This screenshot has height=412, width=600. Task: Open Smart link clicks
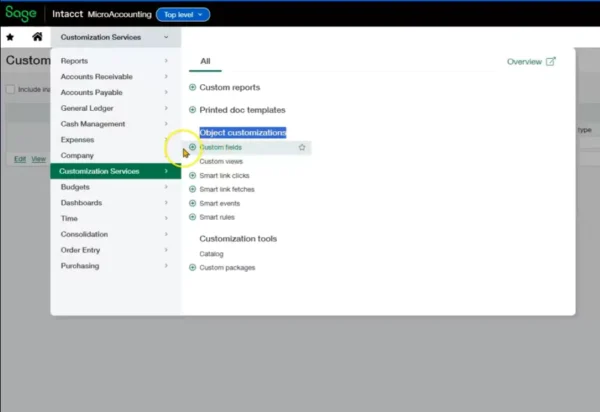[x=224, y=176]
